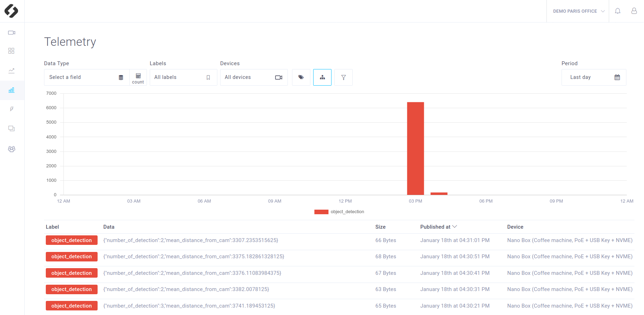The image size is (644, 315).
Task: Click object_detection tag in 04:30:41 PM row
Action: click(x=72, y=273)
